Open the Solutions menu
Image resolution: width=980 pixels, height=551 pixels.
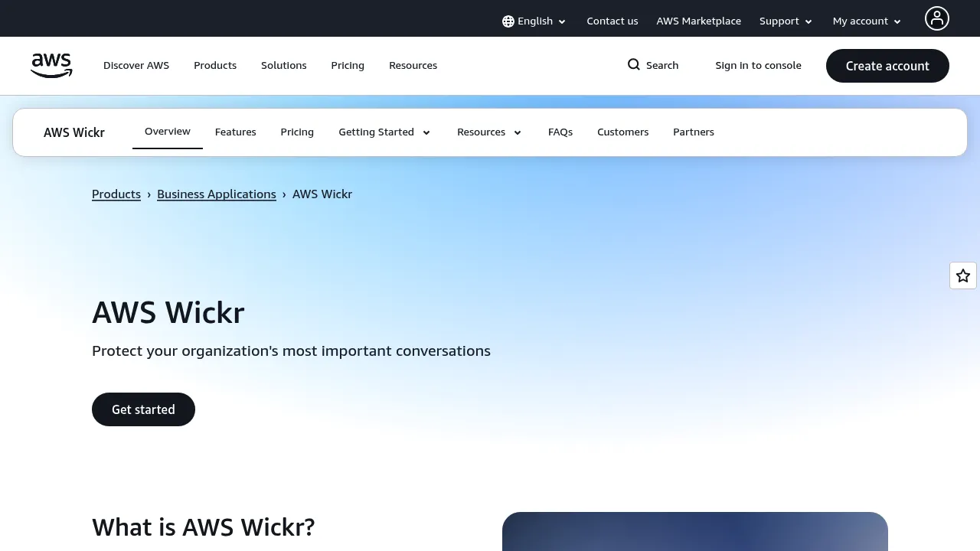point(284,66)
